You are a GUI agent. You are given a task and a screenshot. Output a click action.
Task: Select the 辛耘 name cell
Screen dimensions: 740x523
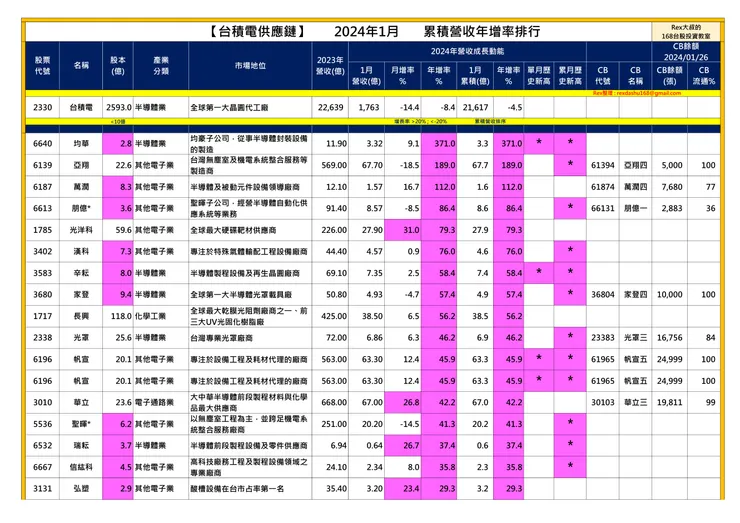[81, 273]
